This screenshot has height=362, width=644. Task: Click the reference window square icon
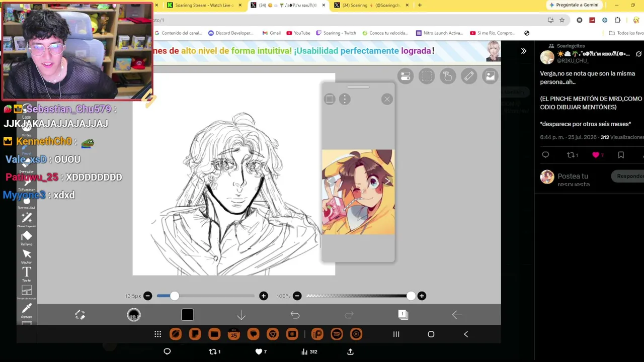coord(330,99)
